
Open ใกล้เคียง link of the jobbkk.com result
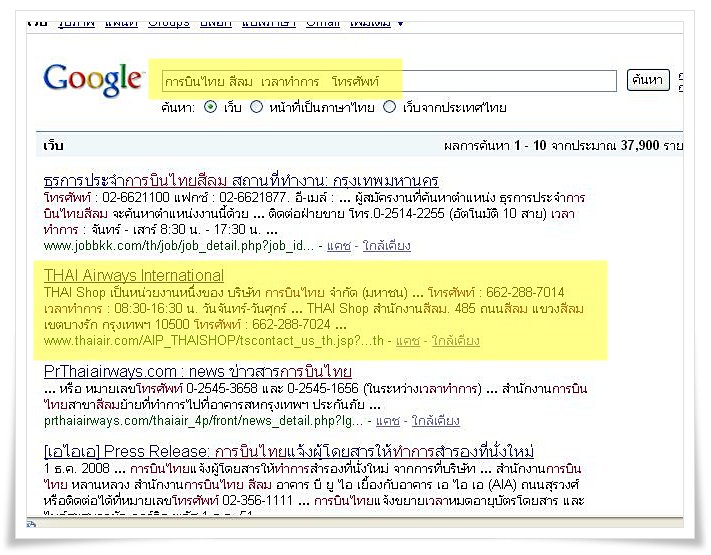point(386,246)
